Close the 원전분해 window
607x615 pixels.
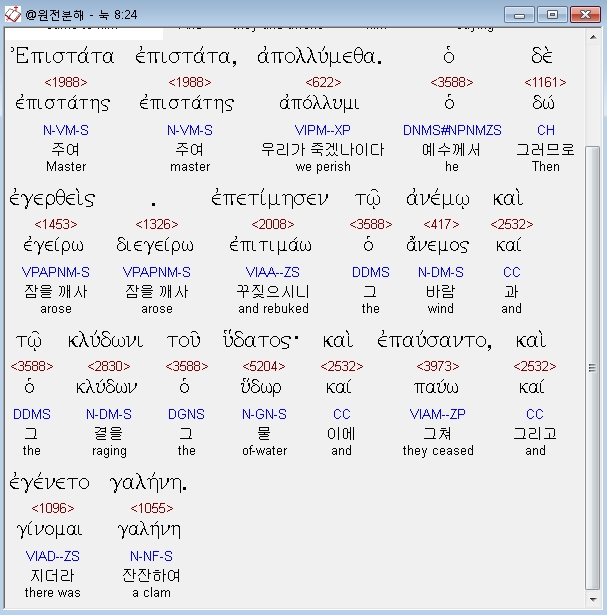[x=585, y=15]
